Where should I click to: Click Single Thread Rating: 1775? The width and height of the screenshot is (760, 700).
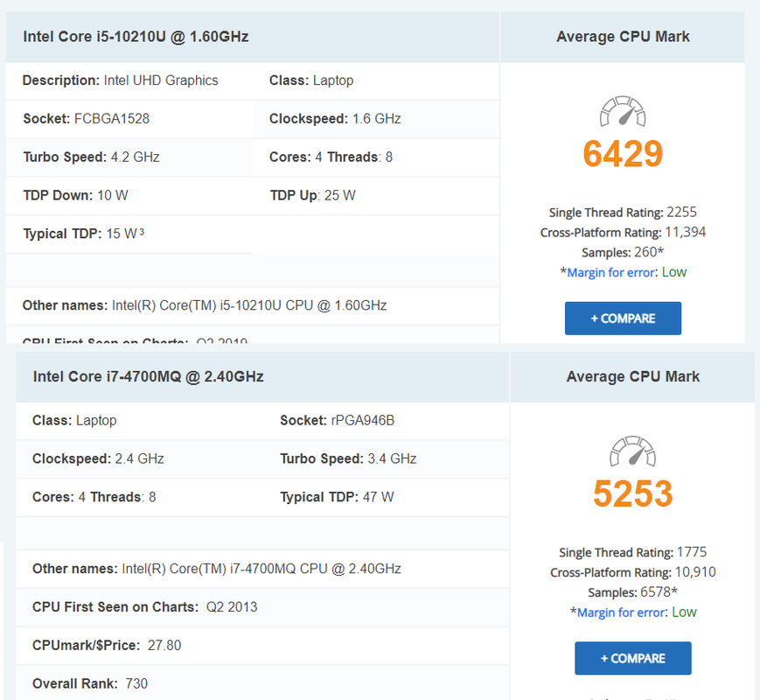point(632,552)
